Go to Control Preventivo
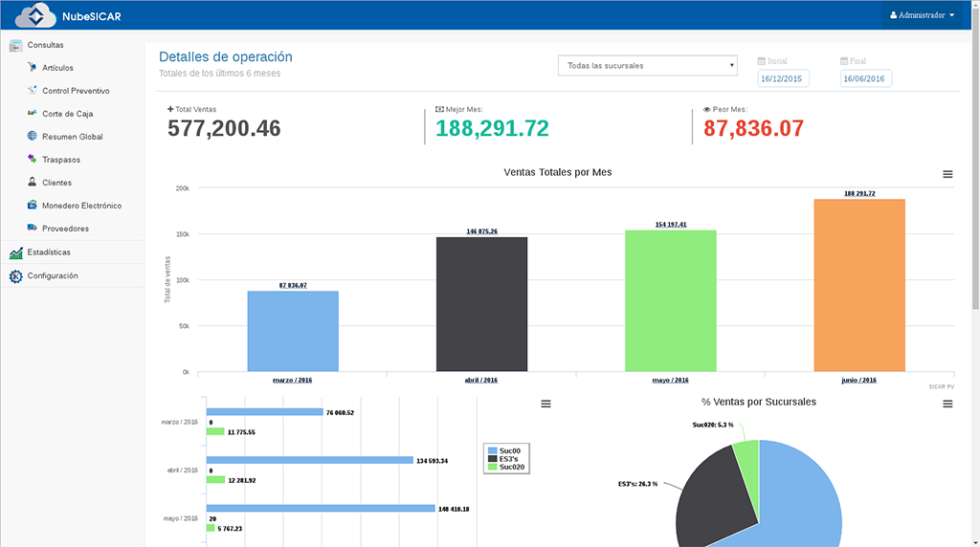Image resolution: width=980 pixels, height=547 pixels. [76, 91]
